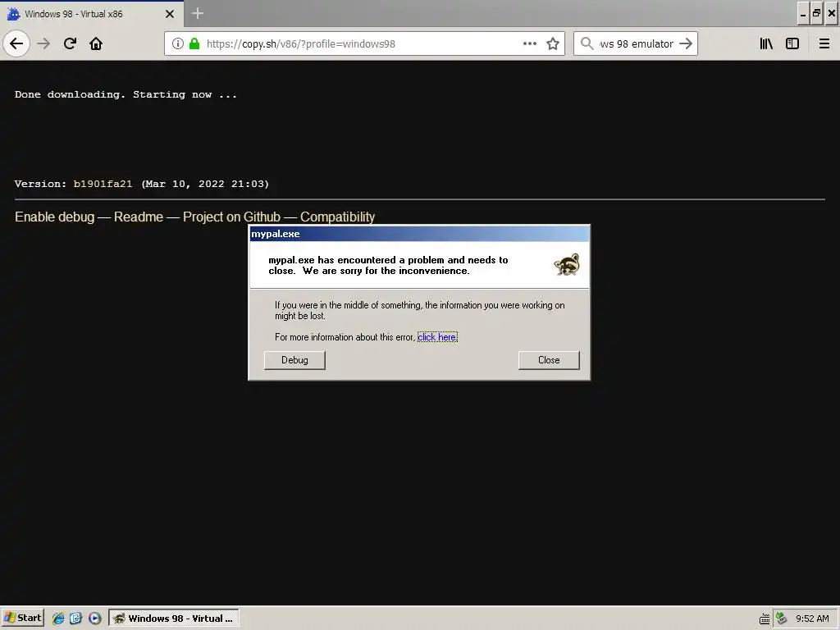Reload the current page
This screenshot has height=630, width=840.
pyautogui.click(x=70, y=43)
